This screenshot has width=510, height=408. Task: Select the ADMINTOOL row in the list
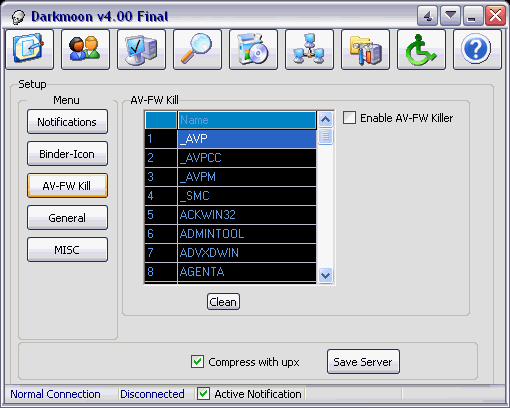[230, 234]
